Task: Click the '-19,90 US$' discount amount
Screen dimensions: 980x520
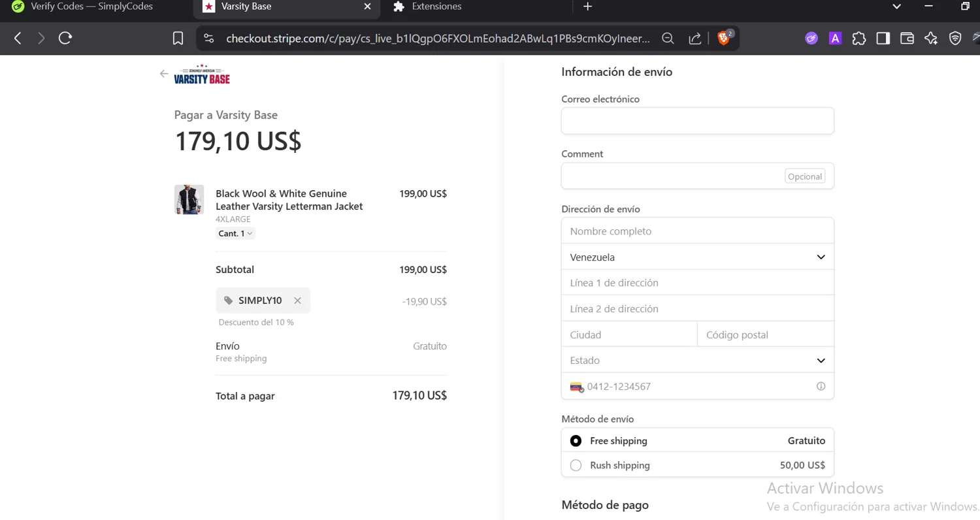Action: (425, 301)
